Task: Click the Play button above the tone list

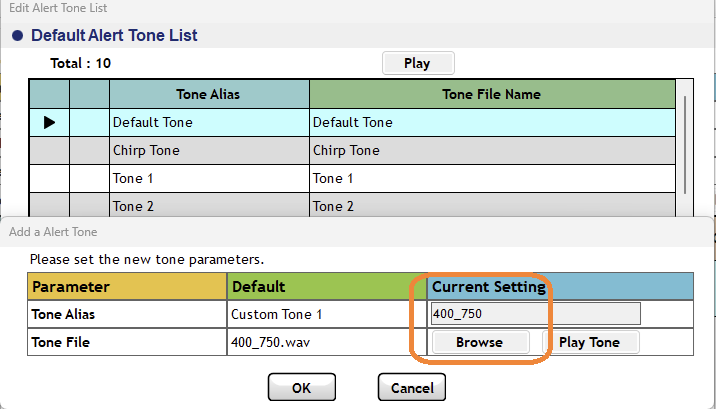Action: [x=418, y=63]
